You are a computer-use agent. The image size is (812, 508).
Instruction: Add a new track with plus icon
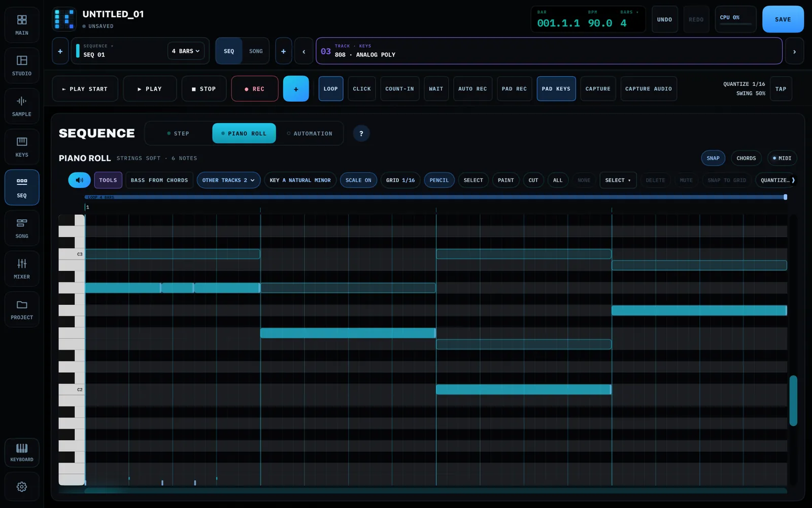(x=283, y=51)
